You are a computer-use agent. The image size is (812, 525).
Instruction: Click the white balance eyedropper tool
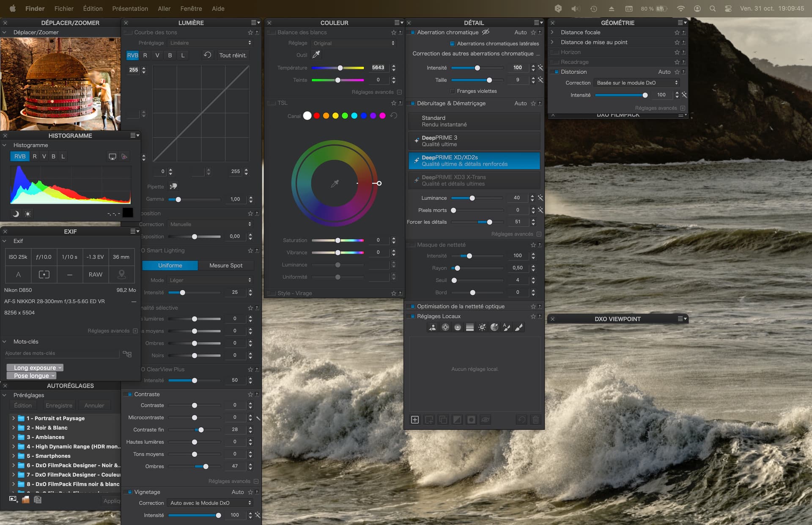(x=316, y=55)
